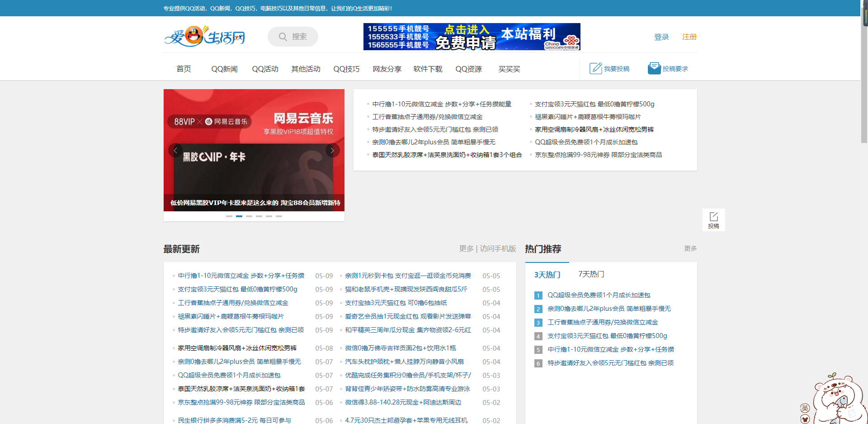Click 更多 beside 热门推荐
Viewport: 868px width, 424px height.
(690, 248)
